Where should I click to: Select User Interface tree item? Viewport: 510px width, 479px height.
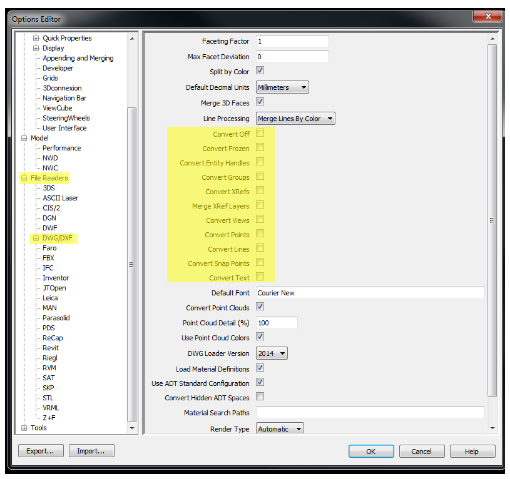(64, 128)
